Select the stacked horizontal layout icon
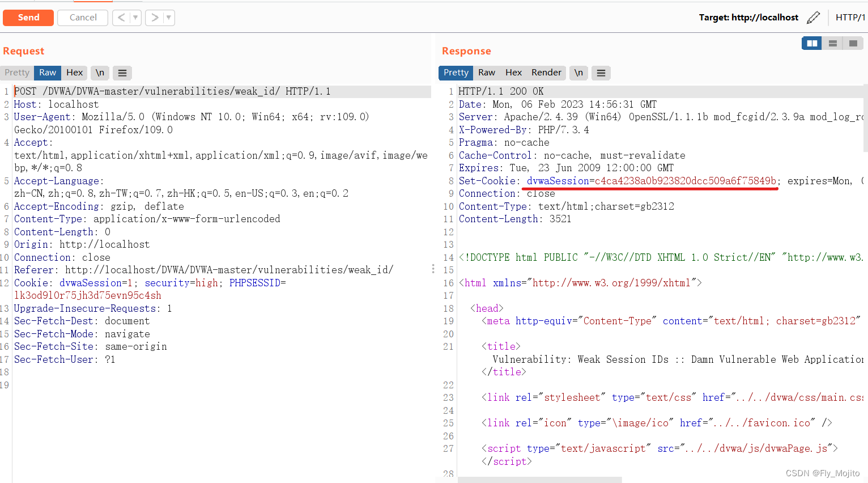 [832, 43]
